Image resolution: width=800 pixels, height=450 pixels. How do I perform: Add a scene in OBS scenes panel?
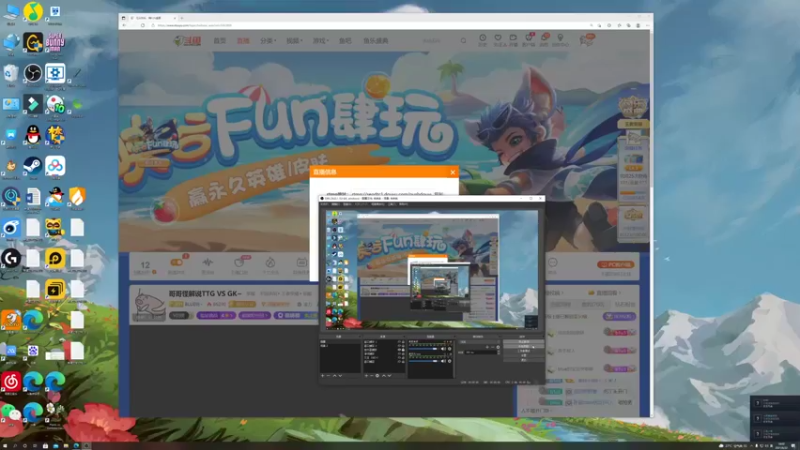[322, 376]
